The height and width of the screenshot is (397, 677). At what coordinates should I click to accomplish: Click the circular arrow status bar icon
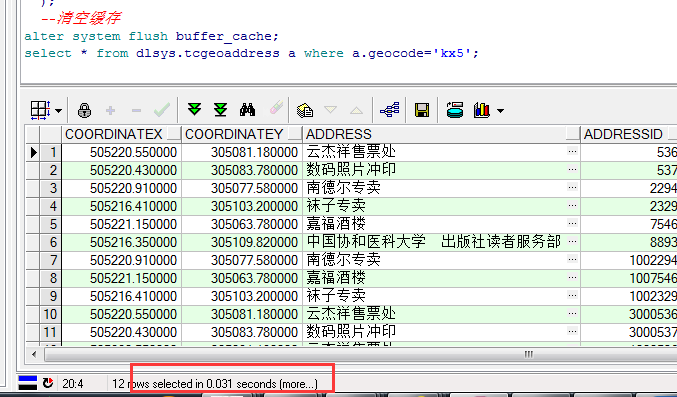pos(48,383)
